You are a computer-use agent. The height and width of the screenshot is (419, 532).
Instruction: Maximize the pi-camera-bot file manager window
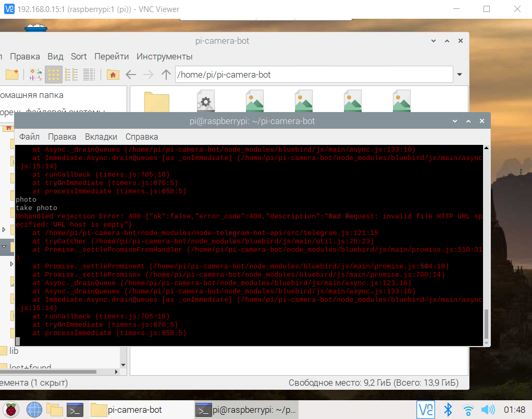(447, 41)
